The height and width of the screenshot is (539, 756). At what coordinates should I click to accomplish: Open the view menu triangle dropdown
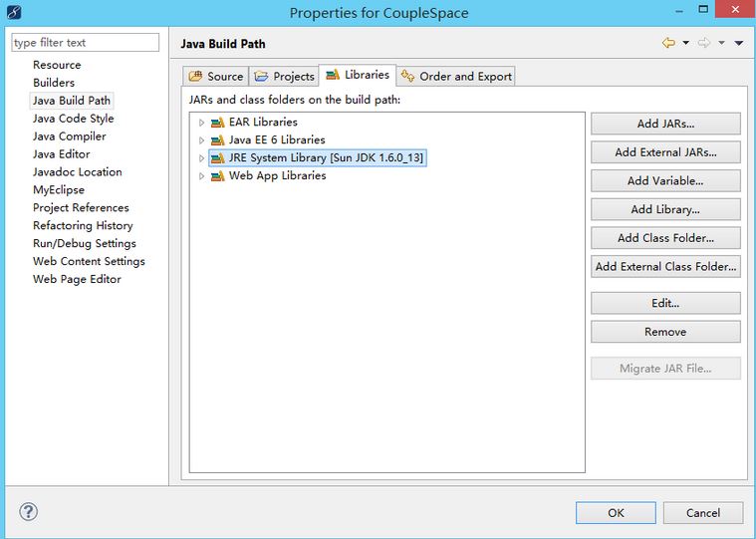coord(739,43)
